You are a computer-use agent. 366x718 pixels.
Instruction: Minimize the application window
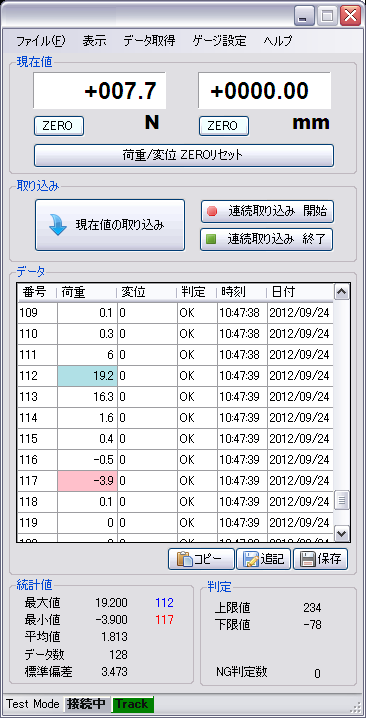(x=304, y=16)
